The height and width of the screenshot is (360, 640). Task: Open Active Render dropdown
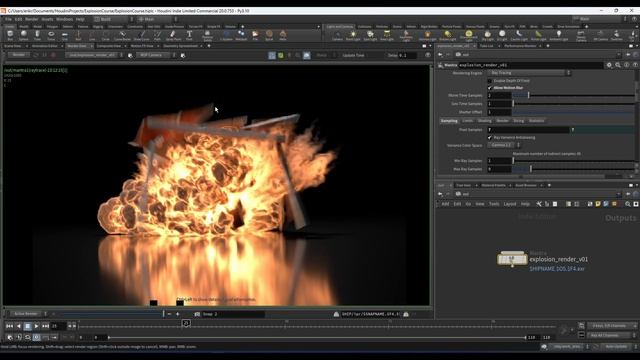coord(29,314)
